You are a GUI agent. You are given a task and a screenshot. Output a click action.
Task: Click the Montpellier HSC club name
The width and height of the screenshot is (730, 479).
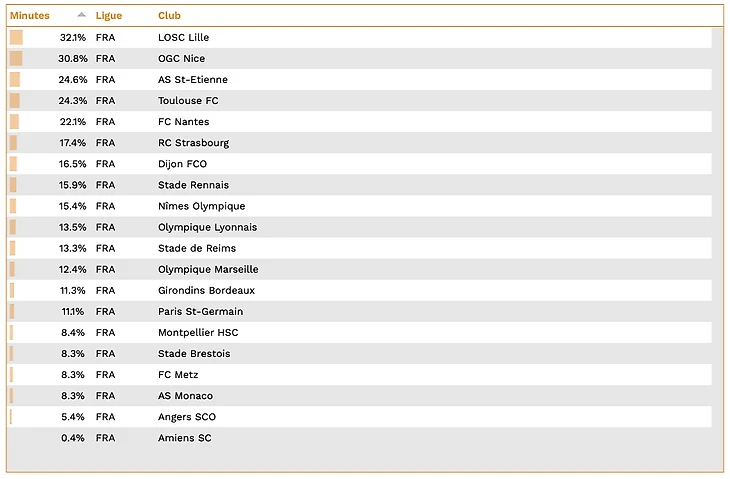coord(198,332)
